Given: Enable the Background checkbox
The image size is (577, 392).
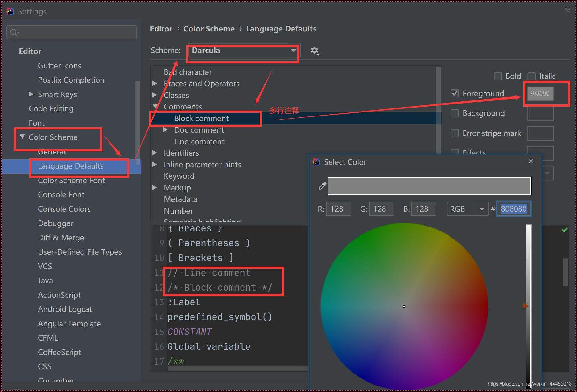Looking at the screenshot, I should click(x=455, y=113).
